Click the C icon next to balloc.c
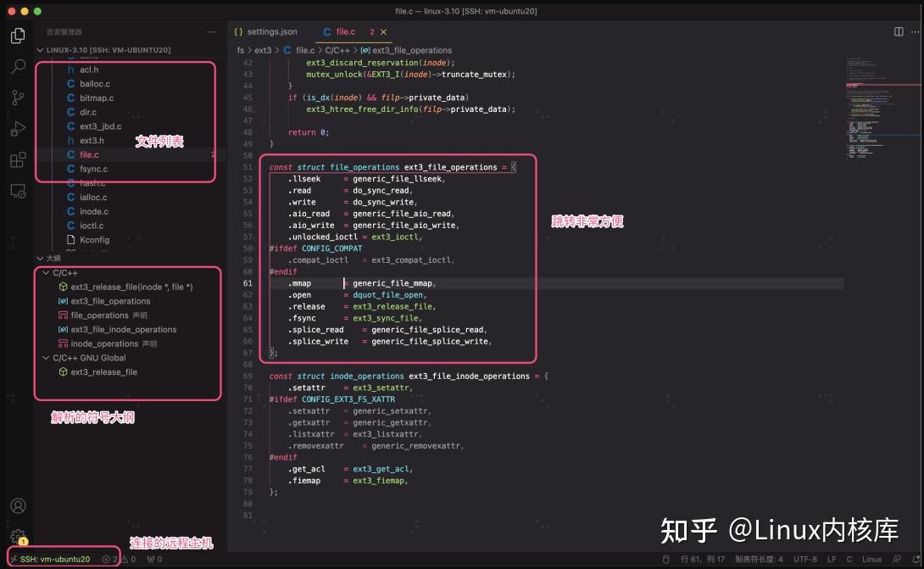Screen dimensions: 924x569 pyautogui.click(x=70, y=84)
